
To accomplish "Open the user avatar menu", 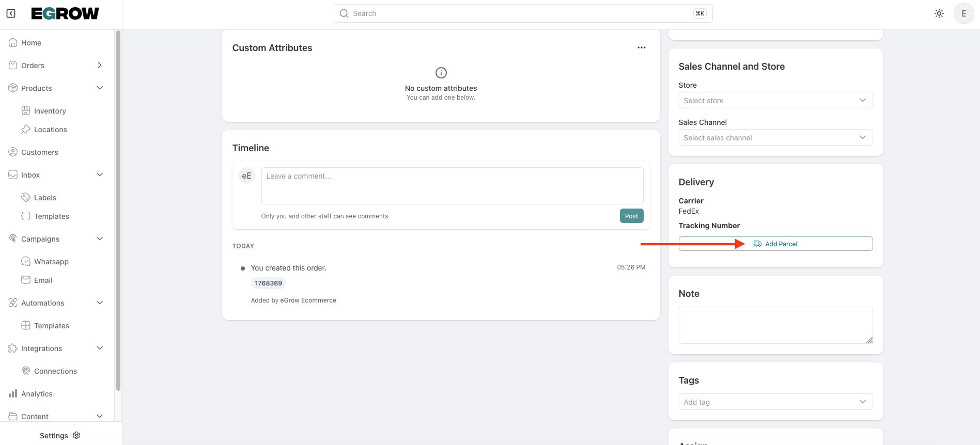I will tap(963, 13).
